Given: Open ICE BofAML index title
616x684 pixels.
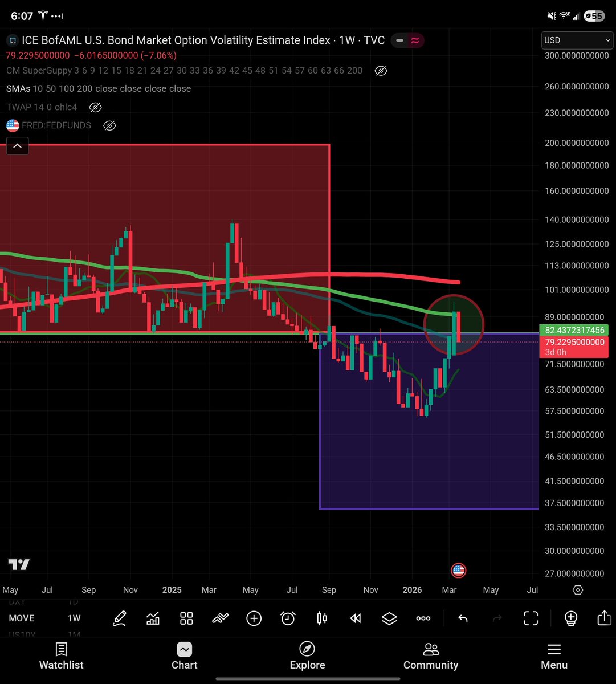Looking at the screenshot, I should (203, 40).
